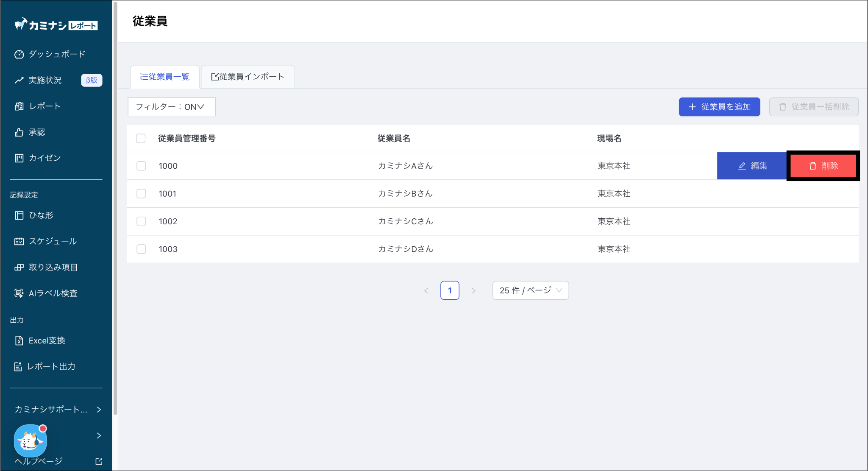Open the スケジュール calendar icon
868x471 pixels.
[x=19, y=241]
